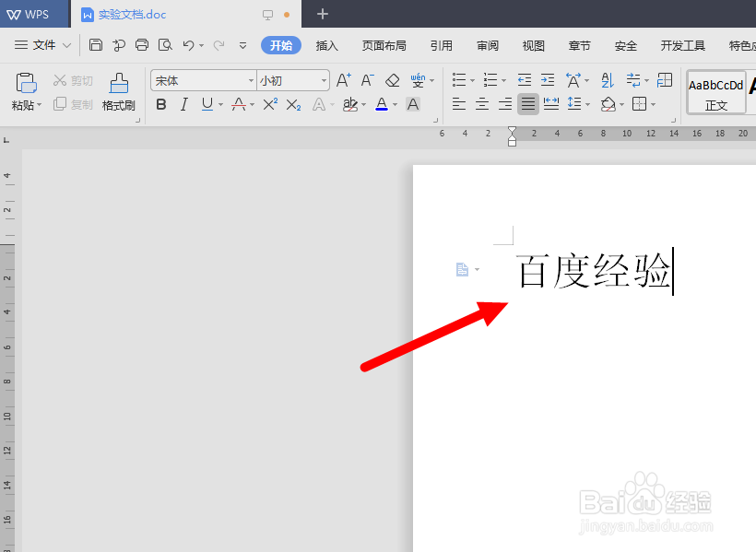The height and width of the screenshot is (552, 756).
Task: Open underline style dropdown arrow
Action: tap(221, 105)
